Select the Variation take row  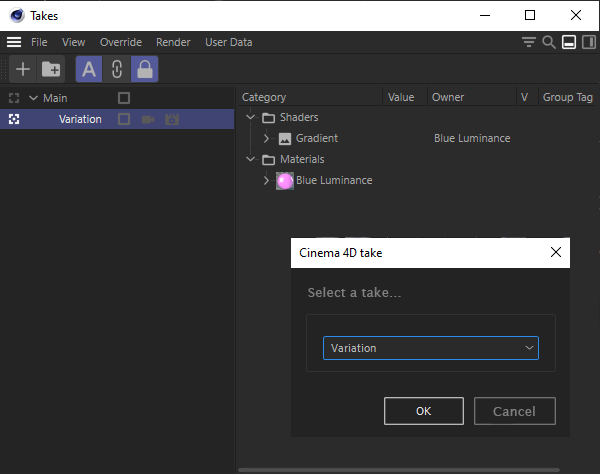pyautogui.click(x=117, y=119)
